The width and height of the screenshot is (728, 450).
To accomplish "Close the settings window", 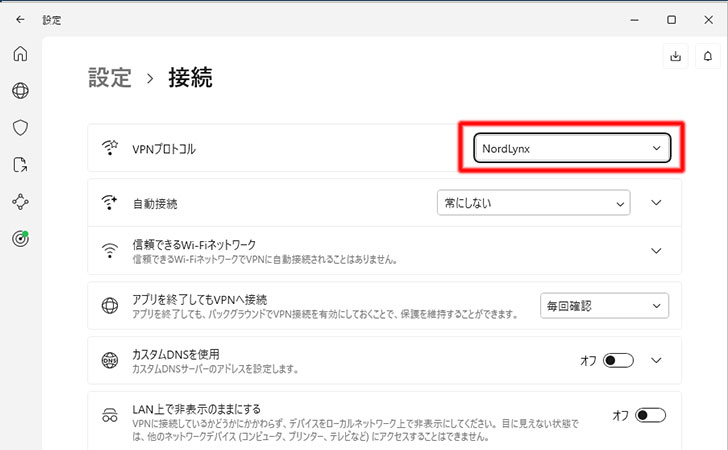I will (x=708, y=20).
